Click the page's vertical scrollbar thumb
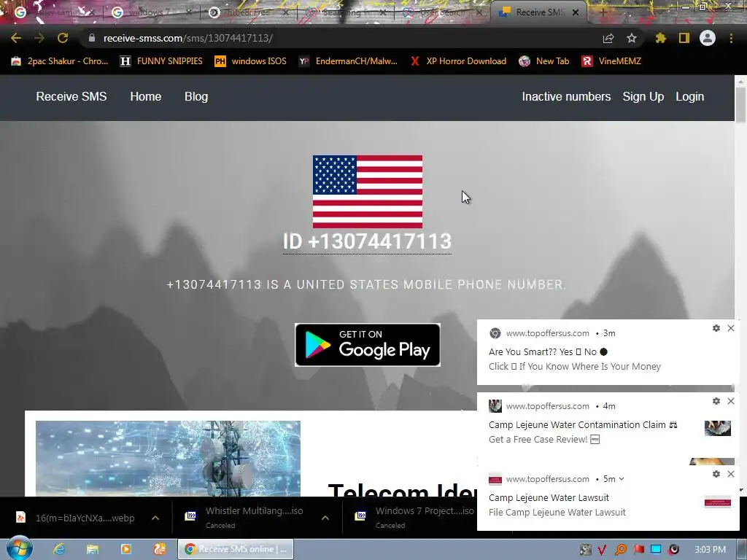747x560 pixels. (x=741, y=105)
